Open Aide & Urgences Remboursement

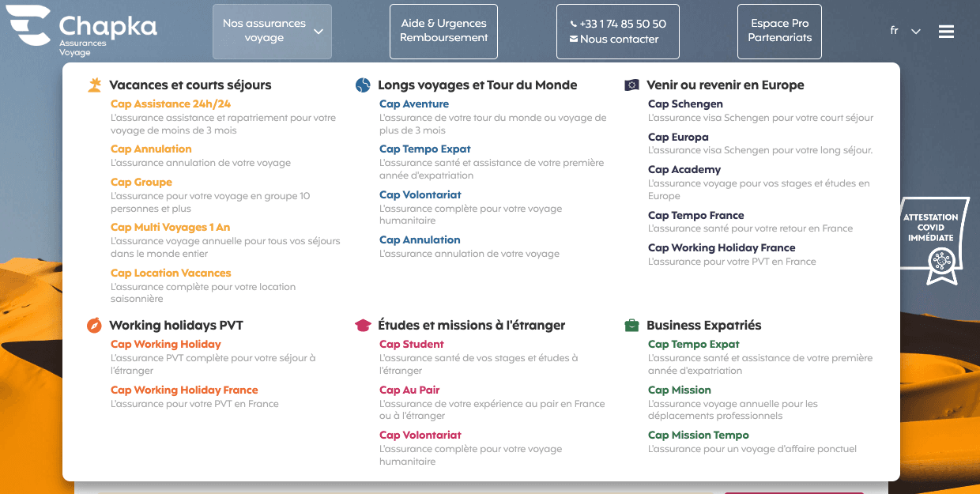(x=443, y=31)
